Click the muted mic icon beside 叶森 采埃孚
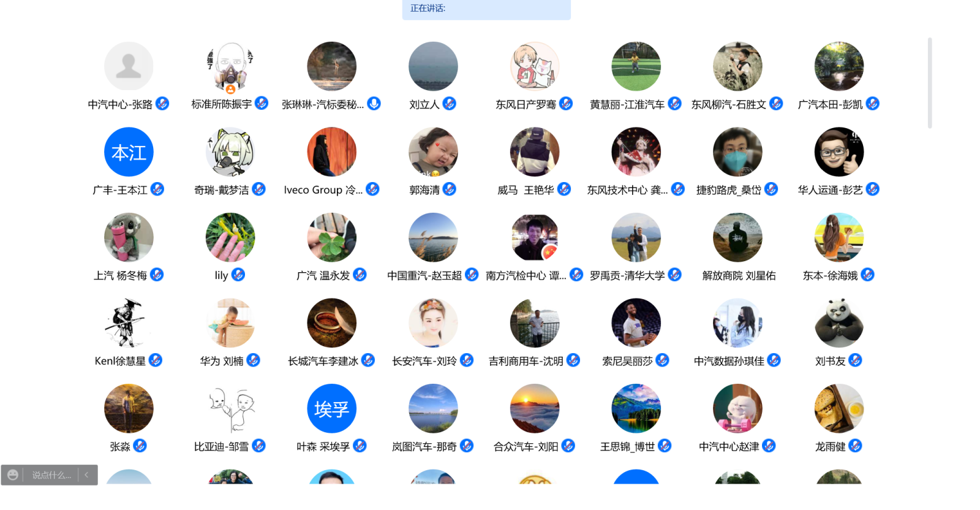 [x=360, y=446]
